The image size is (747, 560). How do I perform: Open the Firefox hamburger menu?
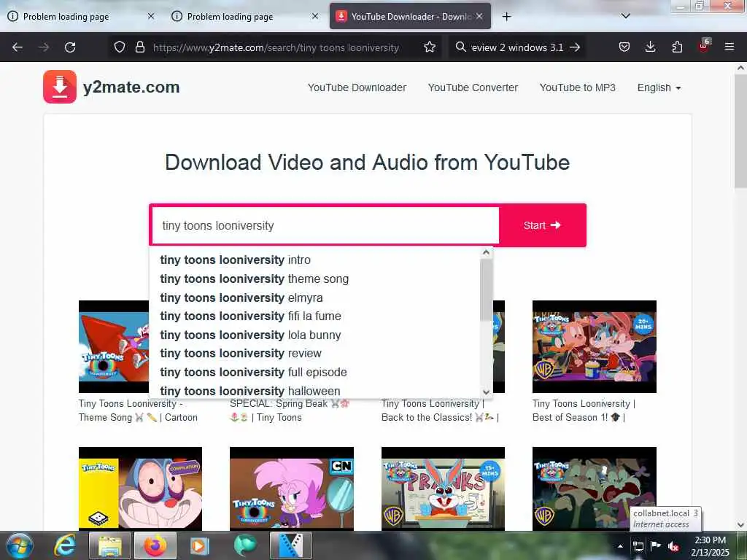(729, 47)
